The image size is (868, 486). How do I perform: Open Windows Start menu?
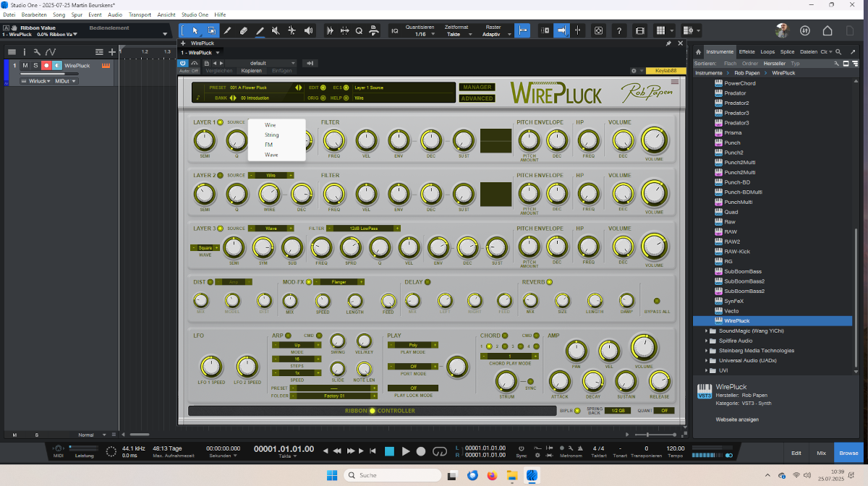[331, 475]
